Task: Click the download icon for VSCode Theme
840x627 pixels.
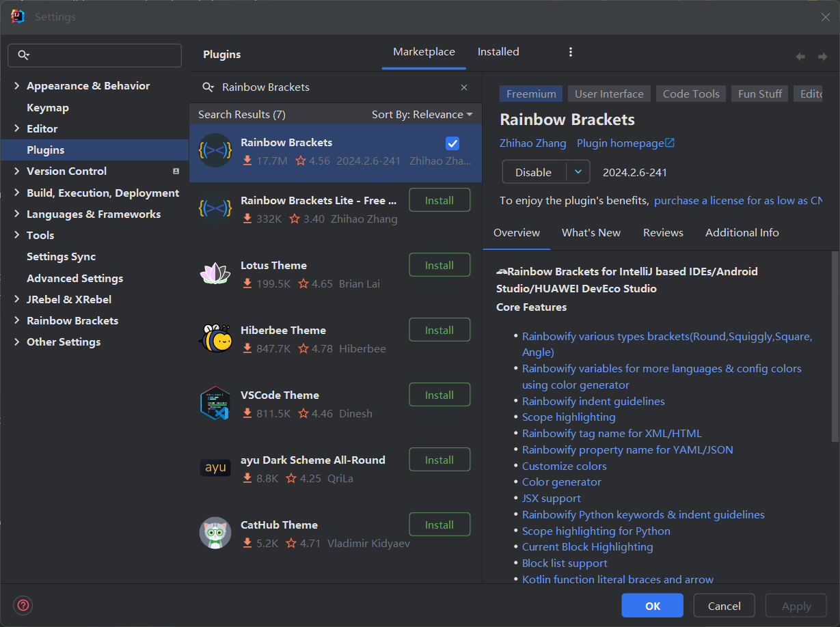Action: click(x=247, y=414)
